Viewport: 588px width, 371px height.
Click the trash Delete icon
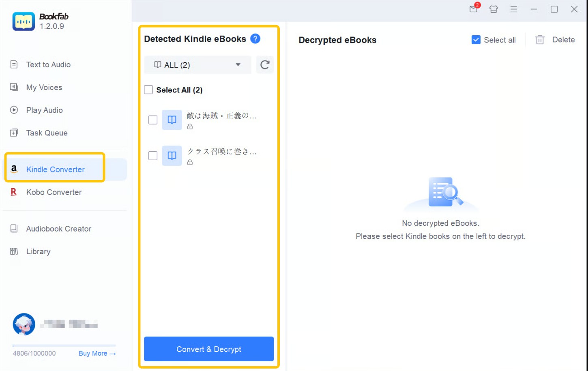pos(540,40)
